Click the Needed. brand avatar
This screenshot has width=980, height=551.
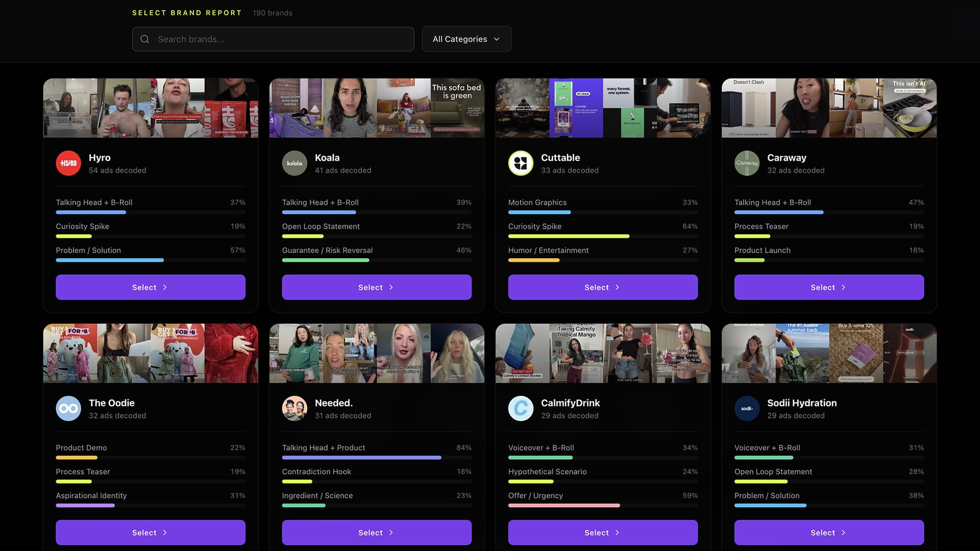(x=295, y=409)
